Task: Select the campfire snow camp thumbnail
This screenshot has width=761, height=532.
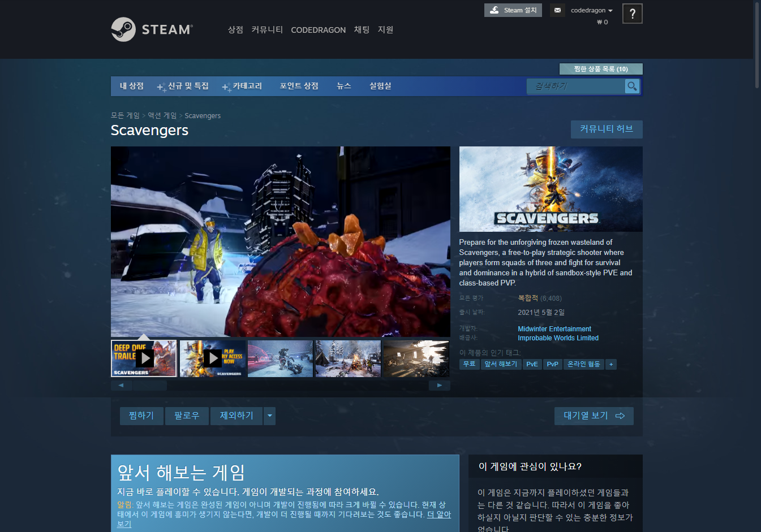Action: tap(348, 358)
